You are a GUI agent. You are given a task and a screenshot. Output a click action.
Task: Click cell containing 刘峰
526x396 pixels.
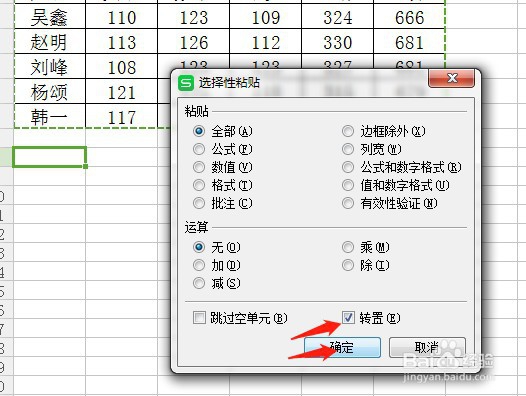click(x=50, y=66)
